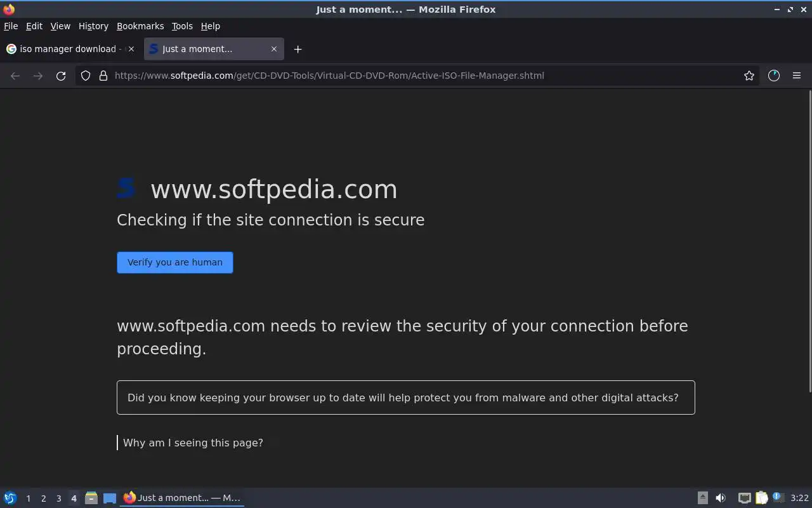
Task: Open the Edit menu
Action: coord(34,26)
